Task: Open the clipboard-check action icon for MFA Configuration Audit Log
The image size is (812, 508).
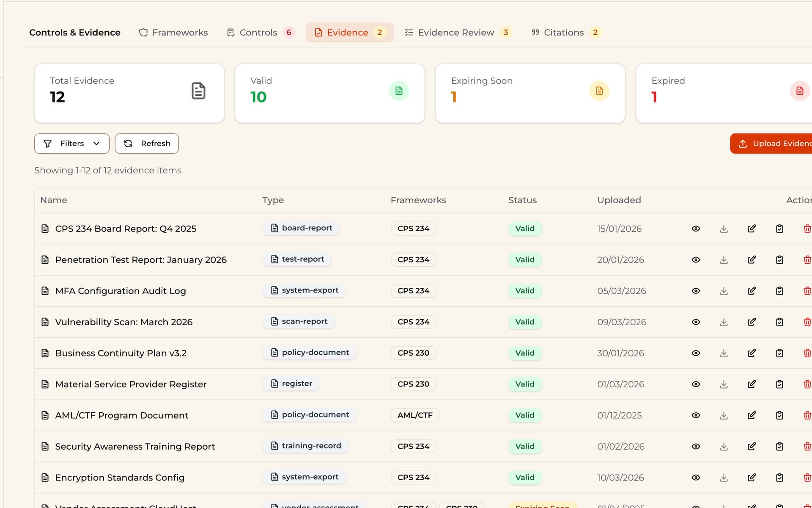Action: point(779,291)
